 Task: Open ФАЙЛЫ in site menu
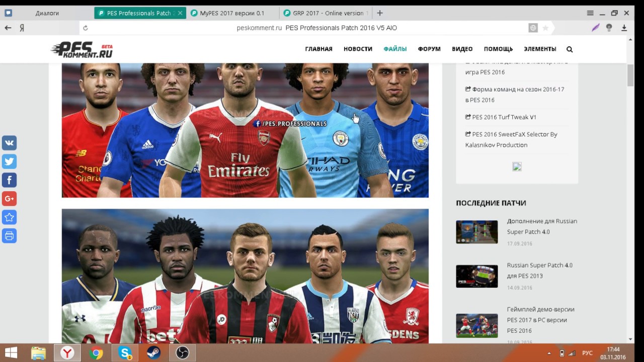(x=395, y=49)
